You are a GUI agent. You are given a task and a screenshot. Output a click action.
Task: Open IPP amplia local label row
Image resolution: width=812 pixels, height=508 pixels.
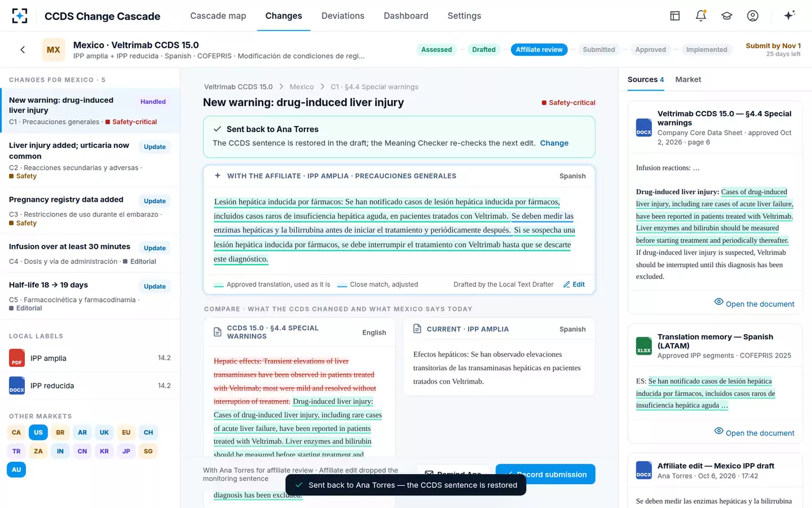90,358
